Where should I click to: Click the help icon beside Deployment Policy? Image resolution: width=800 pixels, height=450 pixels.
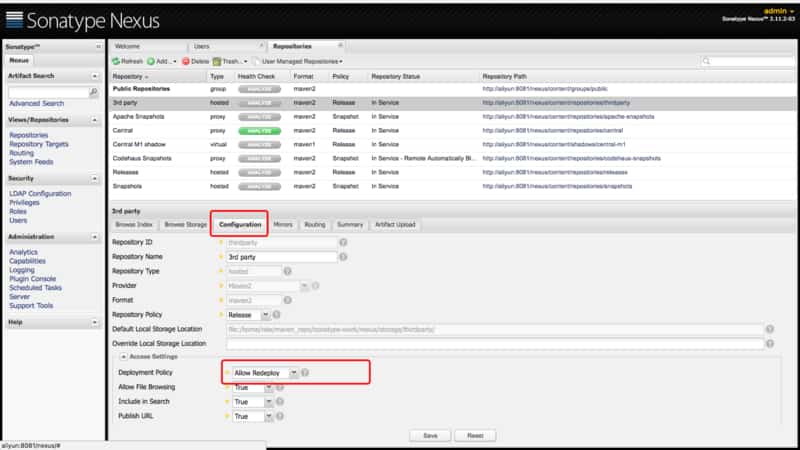click(305, 372)
